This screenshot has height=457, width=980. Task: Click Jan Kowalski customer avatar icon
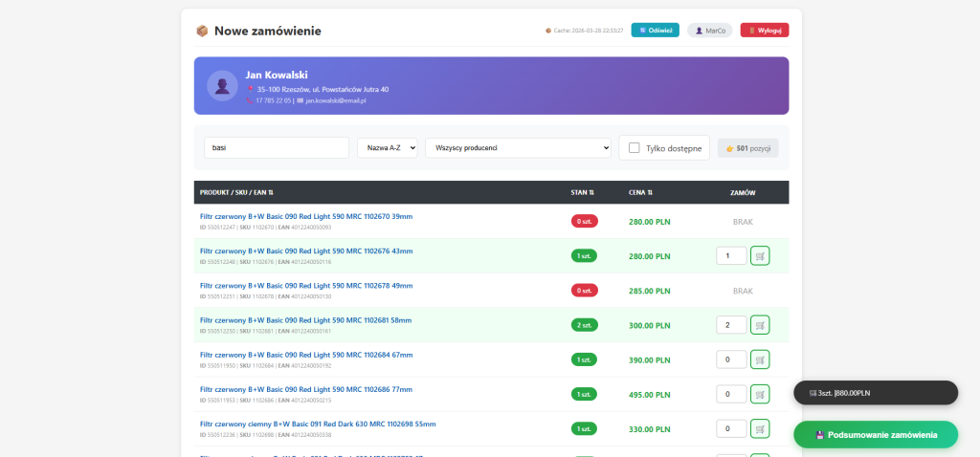click(x=222, y=86)
